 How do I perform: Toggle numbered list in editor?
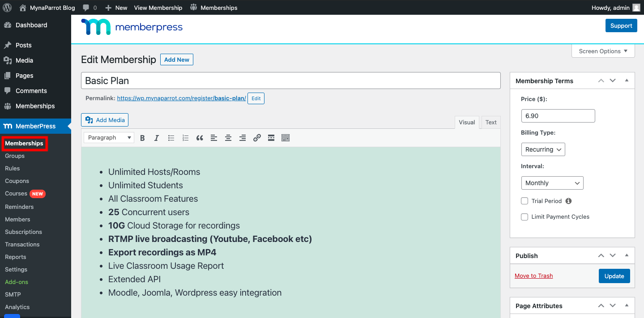(185, 138)
